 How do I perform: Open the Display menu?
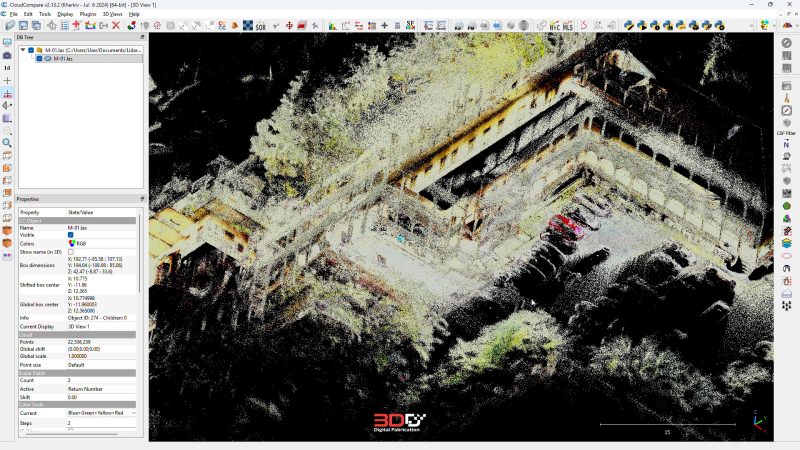tap(65, 14)
